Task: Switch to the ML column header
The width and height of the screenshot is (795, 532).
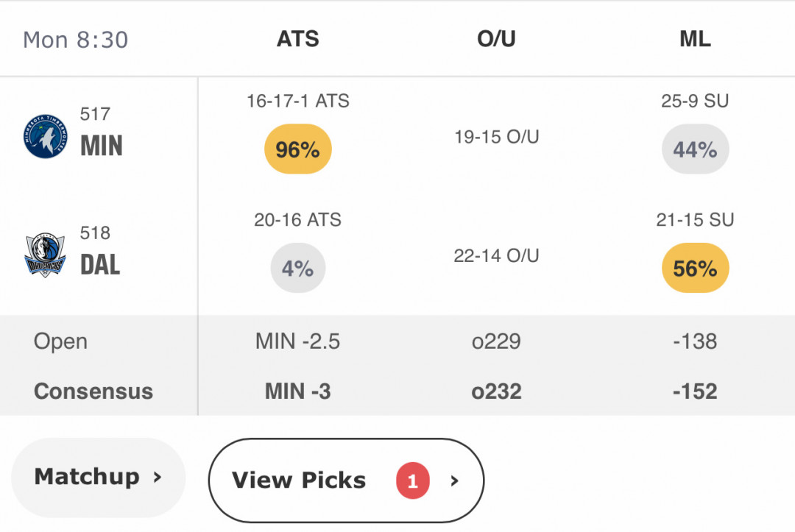Action: point(695,39)
